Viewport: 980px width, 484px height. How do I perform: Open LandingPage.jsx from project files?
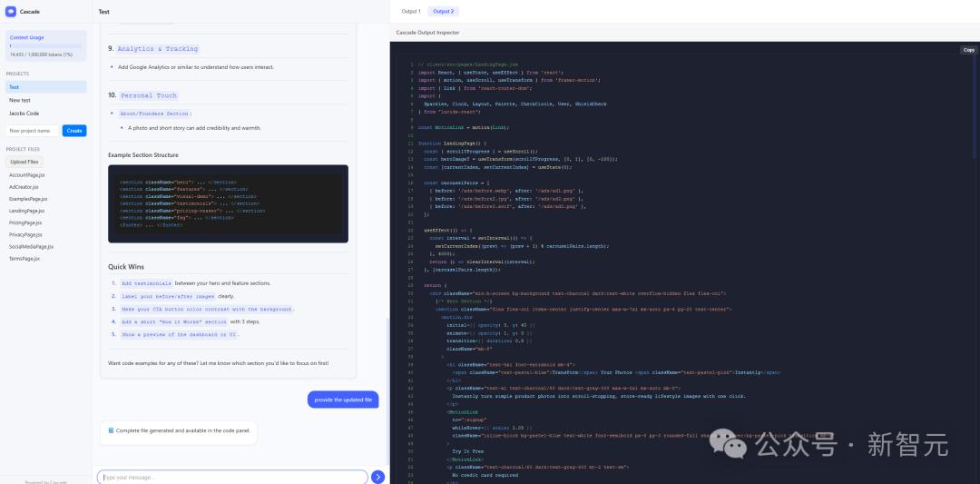coord(26,210)
